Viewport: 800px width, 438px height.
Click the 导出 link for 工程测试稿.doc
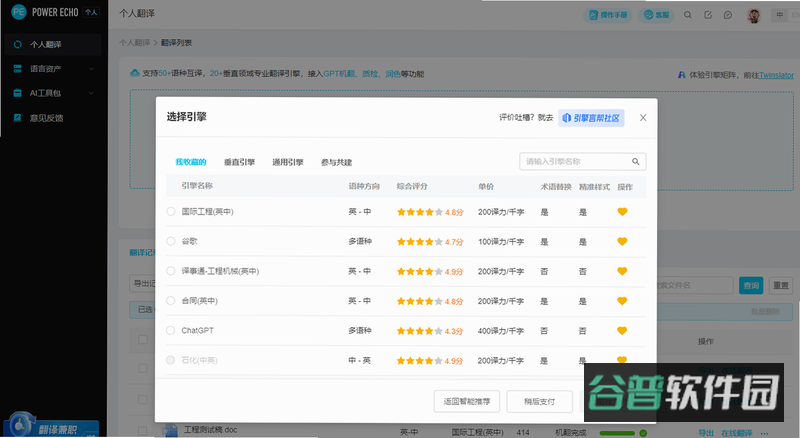click(706, 432)
